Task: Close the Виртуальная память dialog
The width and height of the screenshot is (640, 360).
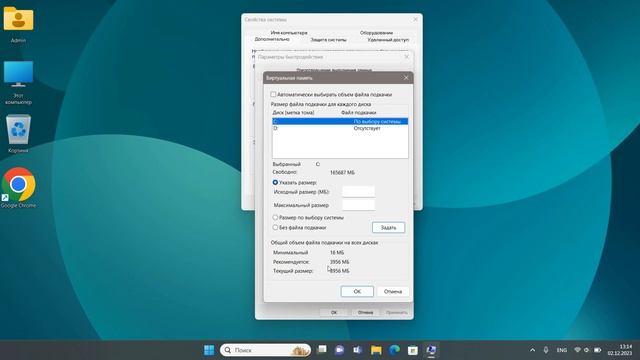Action: point(406,78)
